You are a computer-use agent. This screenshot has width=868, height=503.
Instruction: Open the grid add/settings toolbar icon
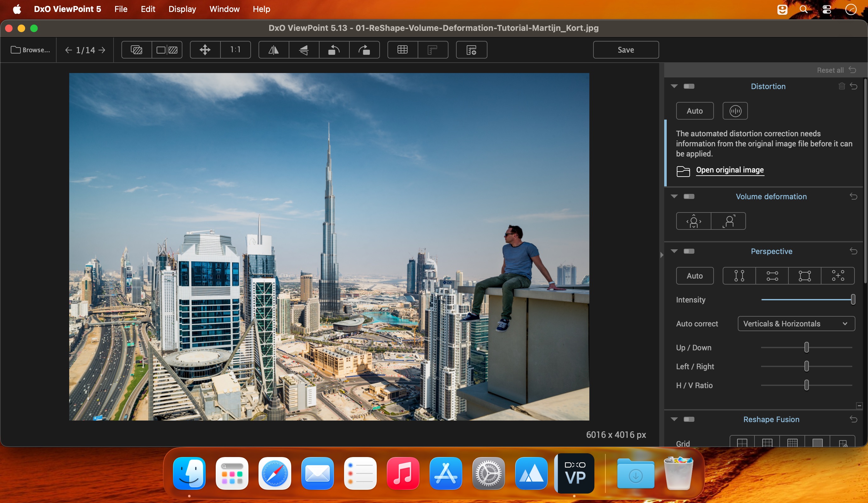[471, 50]
